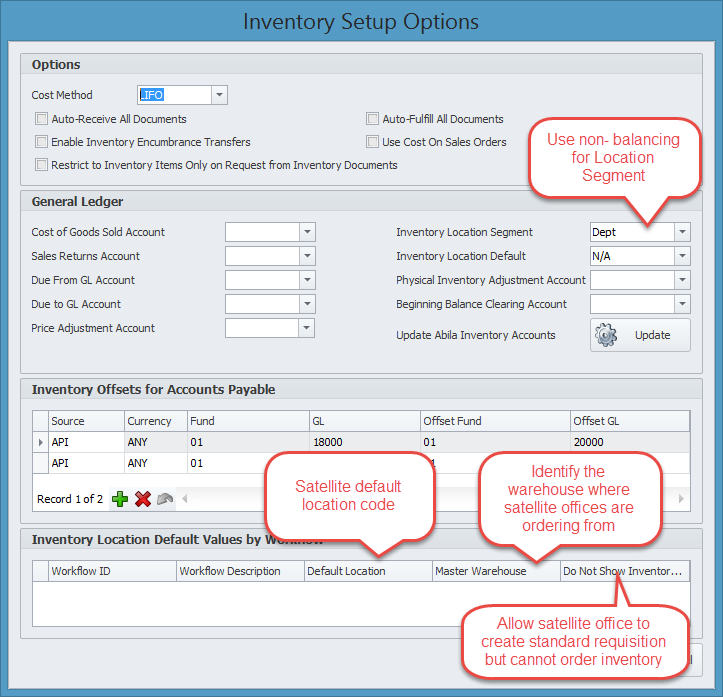Enable Auto-Receive All Documents checkbox
The height and width of the screenshot is (697, 723).
42,119
